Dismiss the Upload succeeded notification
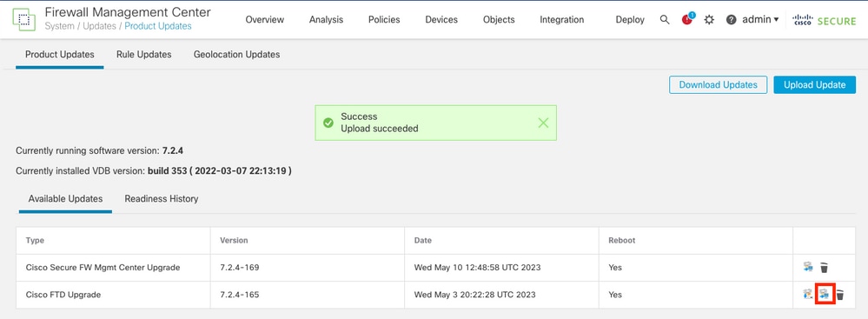The width and height of the screenshot is (868, 319). click(544, 123)
